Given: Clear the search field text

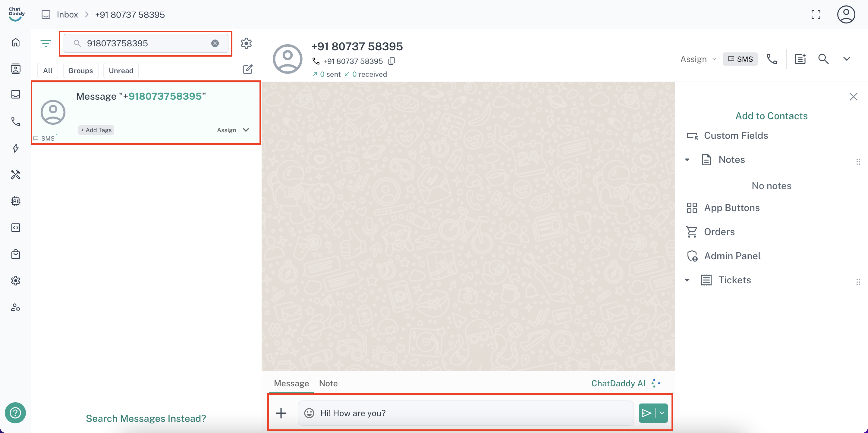Looking at the screenshot, I should click(215, 43).
